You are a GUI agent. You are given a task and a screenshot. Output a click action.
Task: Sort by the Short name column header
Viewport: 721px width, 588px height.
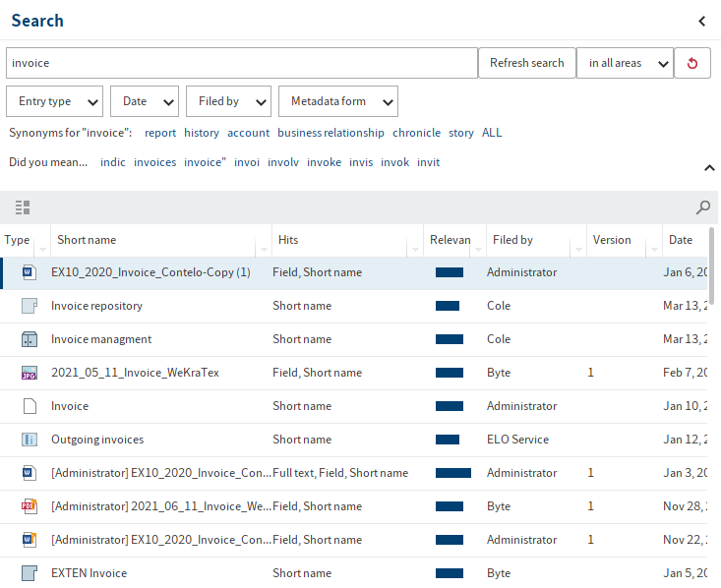87,240
